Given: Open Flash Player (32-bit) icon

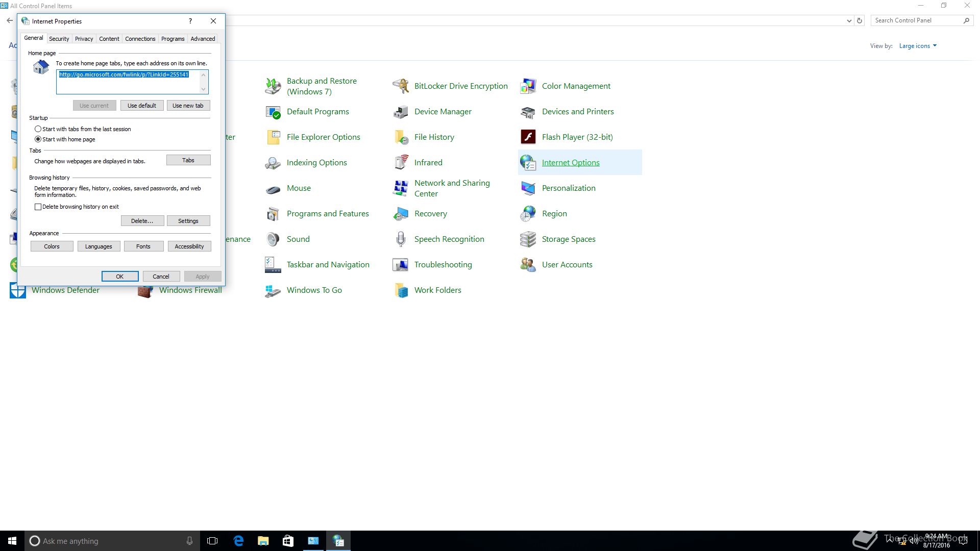Looking at the screenshot, I should pyautogui.click(x=528, y=137).
